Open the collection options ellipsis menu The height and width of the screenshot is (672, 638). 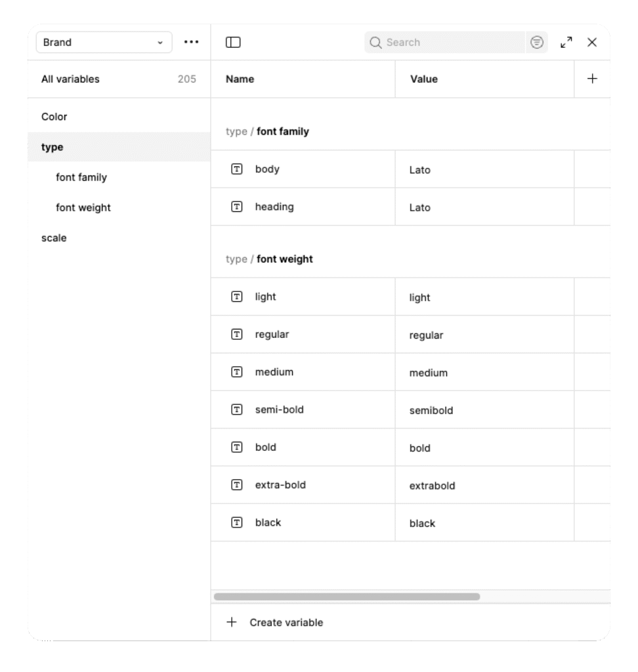[191, 43]
